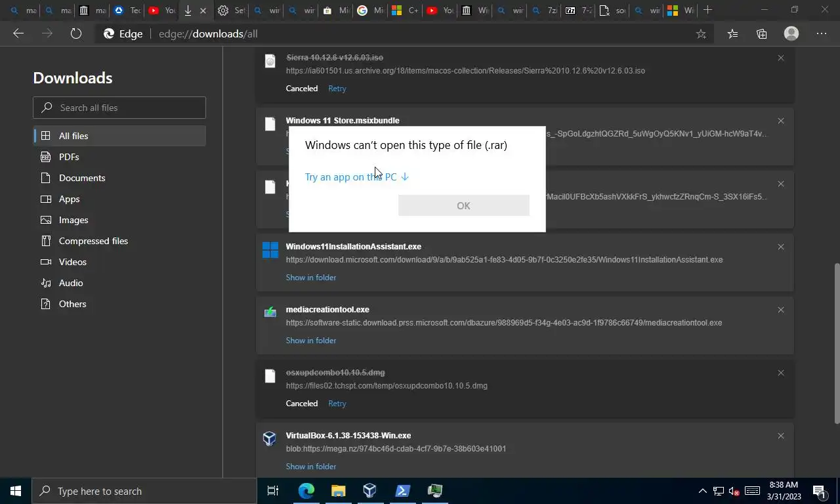Image resolution: width=840 pixels, height=504 pixels.
Task: Filter downloads by Compressed files
Action: tap(119, 241)
